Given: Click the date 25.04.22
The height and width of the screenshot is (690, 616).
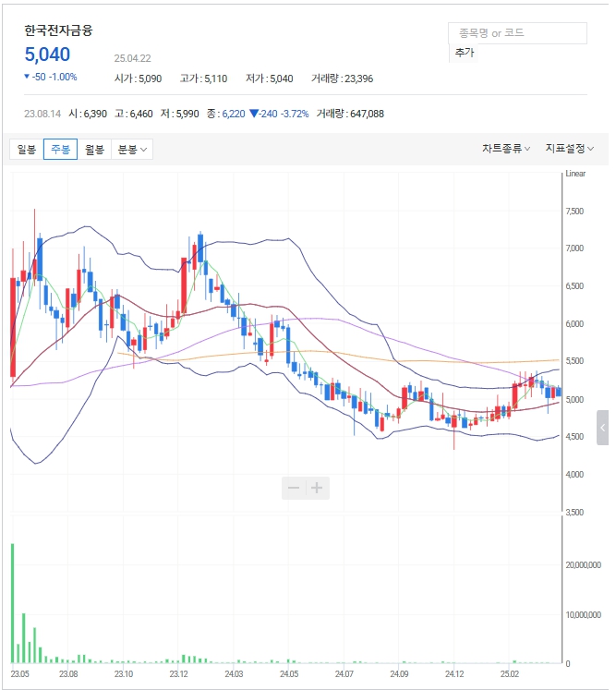Looking at the screenshot, I should (x=132, y=58).
